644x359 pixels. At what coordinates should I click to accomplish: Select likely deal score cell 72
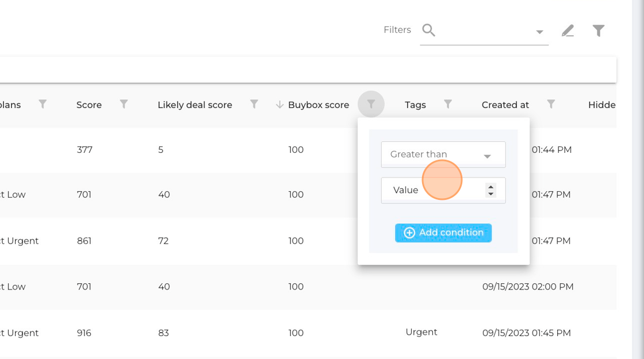163,241
